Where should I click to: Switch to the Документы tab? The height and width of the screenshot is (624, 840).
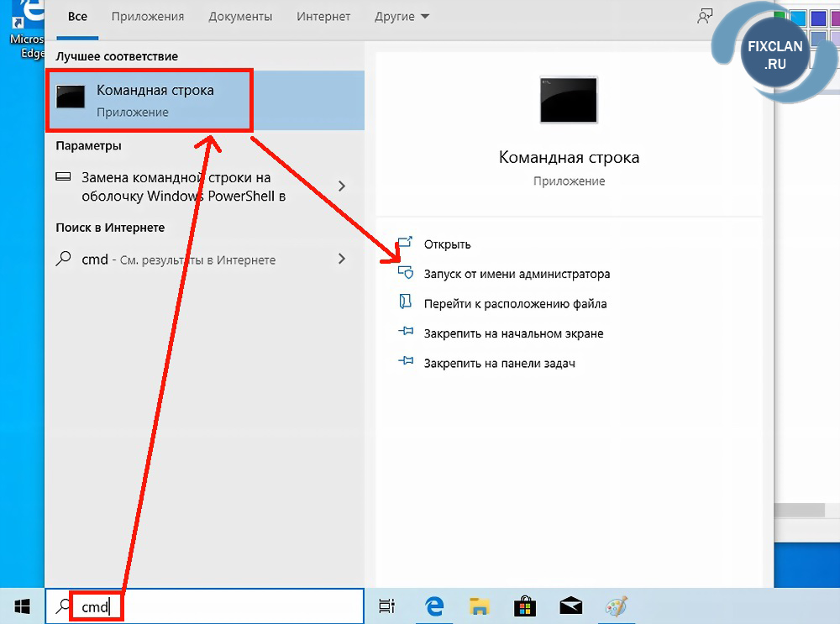(x=240, y=17)
